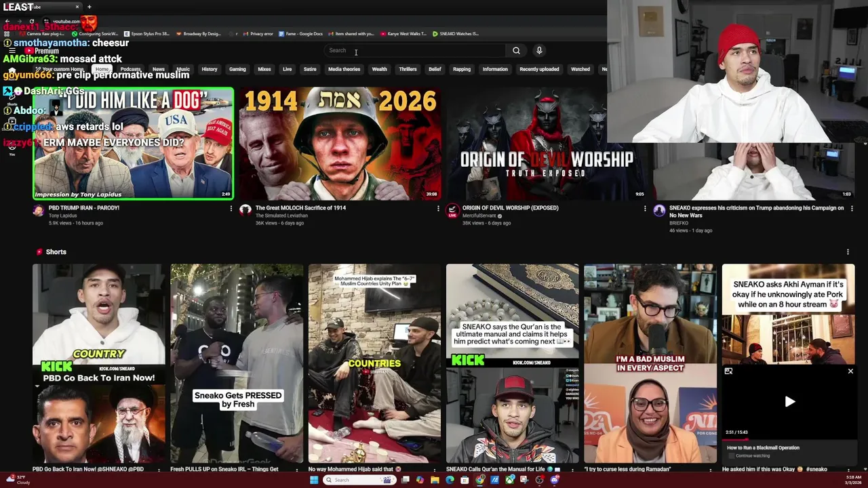Open Epson Stylus Pro bookmark
The image size is (868, 488).
146,33
